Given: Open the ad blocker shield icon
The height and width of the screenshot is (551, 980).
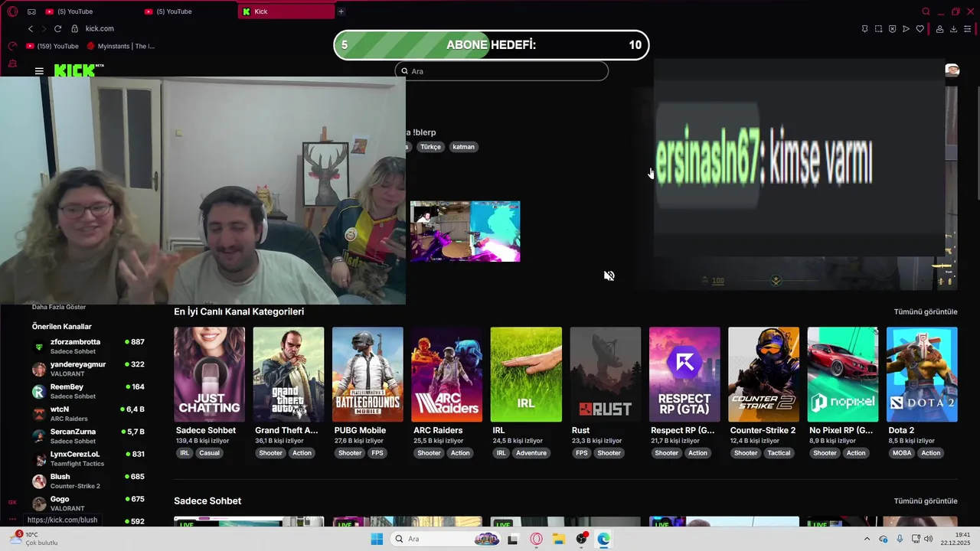Looking at the screenshot, I should tap(893, 29).
